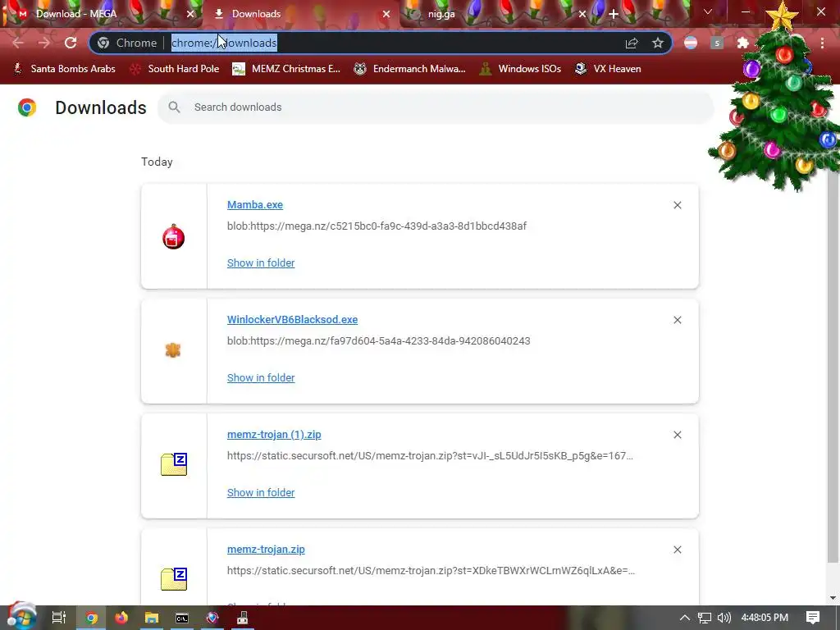Select the Downloads tab
The height and width of the screenshot is (630, 840).
coord(300,14)
